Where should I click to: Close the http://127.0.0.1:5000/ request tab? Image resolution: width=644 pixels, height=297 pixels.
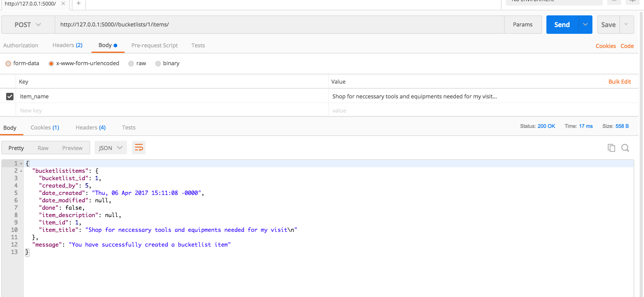pos(63,3)
